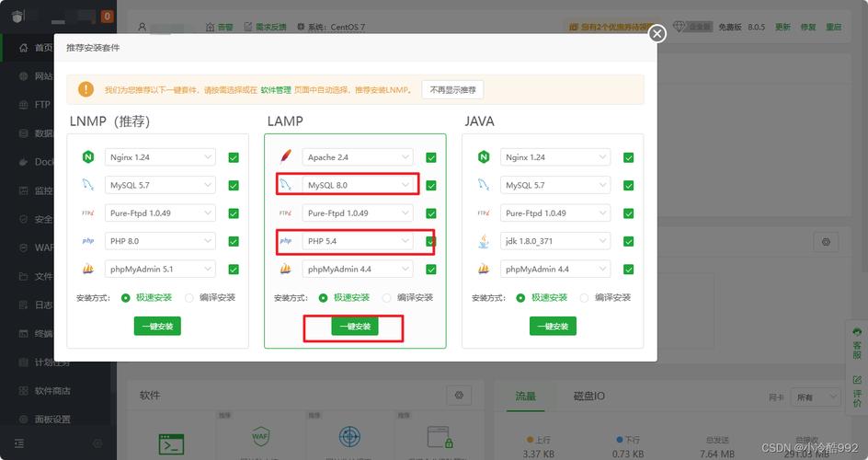Uncheck the Nginx 1.24 checkbox in LNMP
The height and width of the screenshot is (460, 868).
[234, 157]
